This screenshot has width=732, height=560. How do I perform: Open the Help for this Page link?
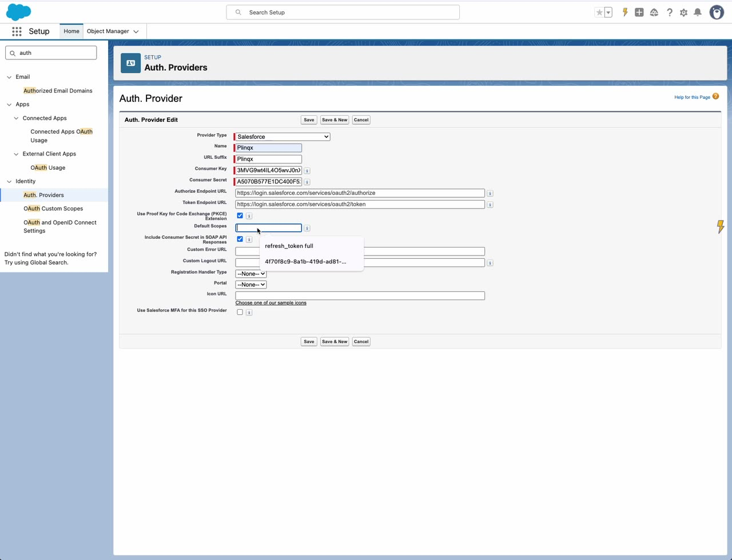pyautogui.click(x=692, y=97)
